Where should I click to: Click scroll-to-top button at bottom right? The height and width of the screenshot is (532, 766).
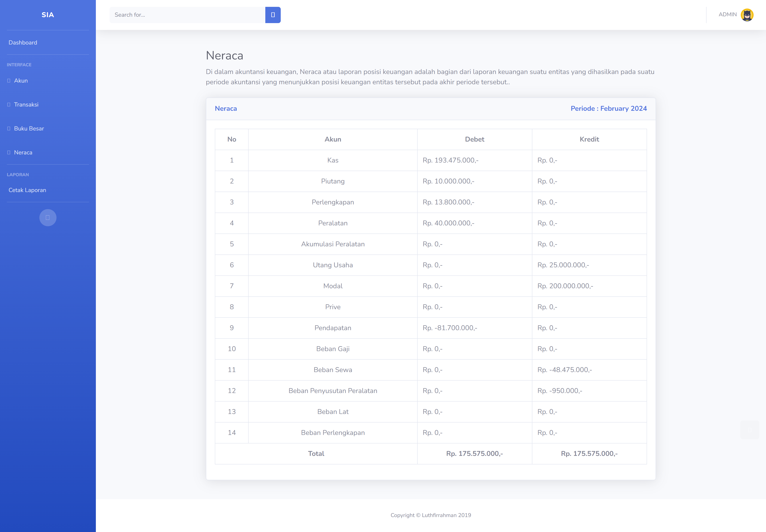pyautogui.click(x=749, y=430)
